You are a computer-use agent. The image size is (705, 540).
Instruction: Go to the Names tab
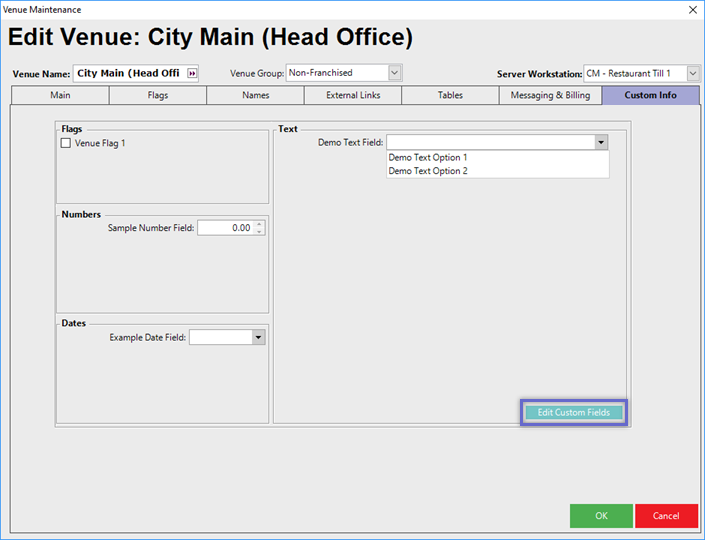coord(256,96)
